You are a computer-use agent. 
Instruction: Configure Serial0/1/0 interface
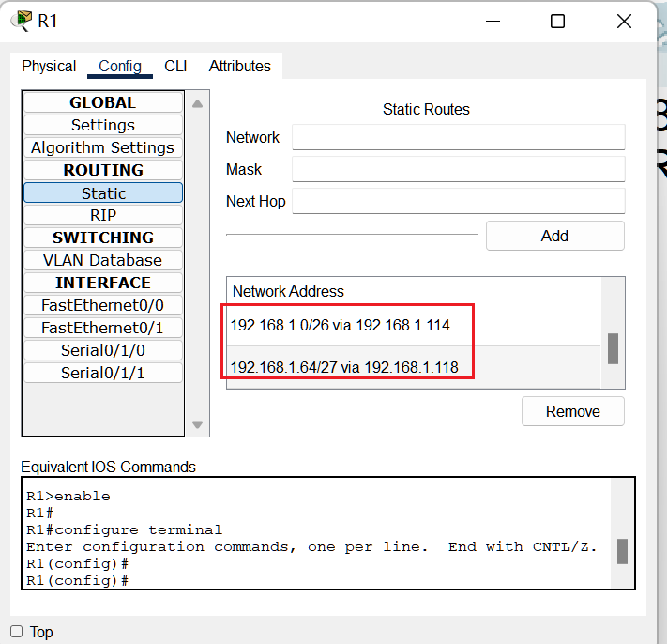tap(103, 351)
